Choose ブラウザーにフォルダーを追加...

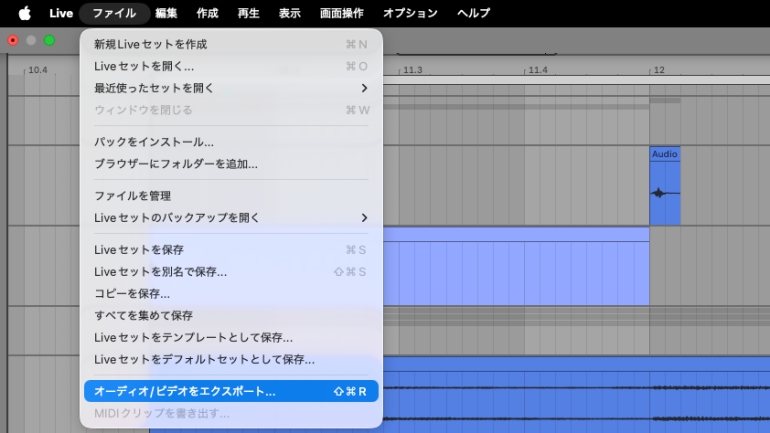pos(231,164)
